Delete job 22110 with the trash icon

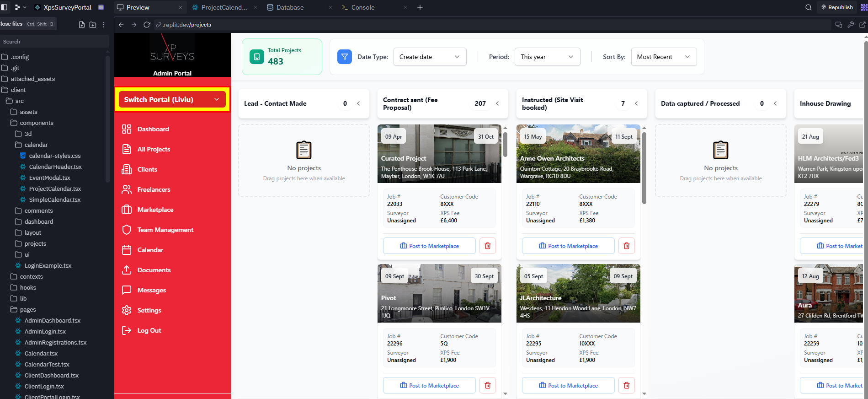coord(627,246)
